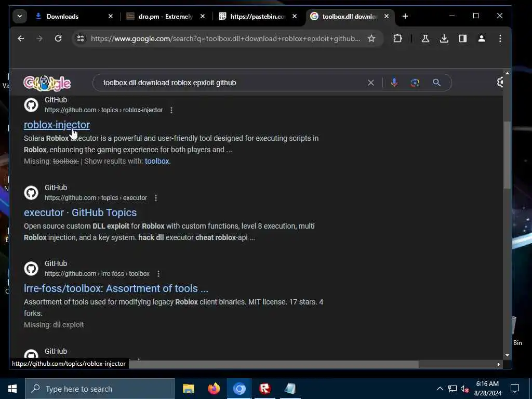Submit search with magnifier icon
The image size is (532, 399).
click(x=436, y=83)
